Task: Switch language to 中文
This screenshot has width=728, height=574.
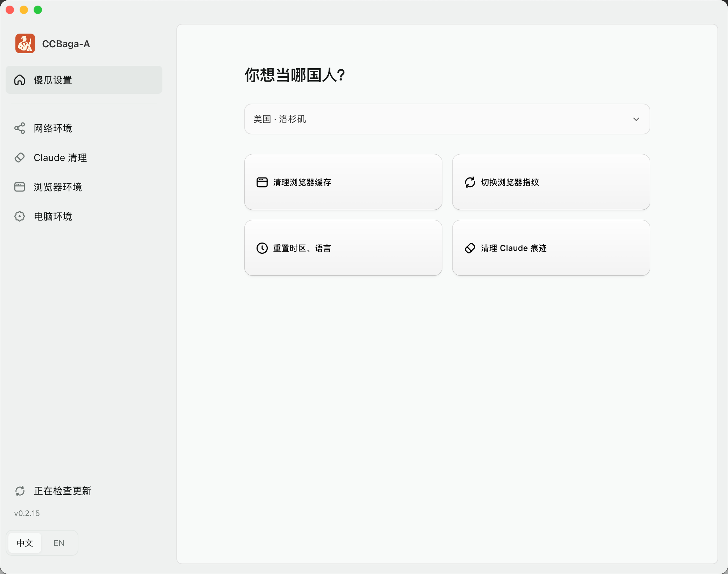Action: [x=25, y=543]
